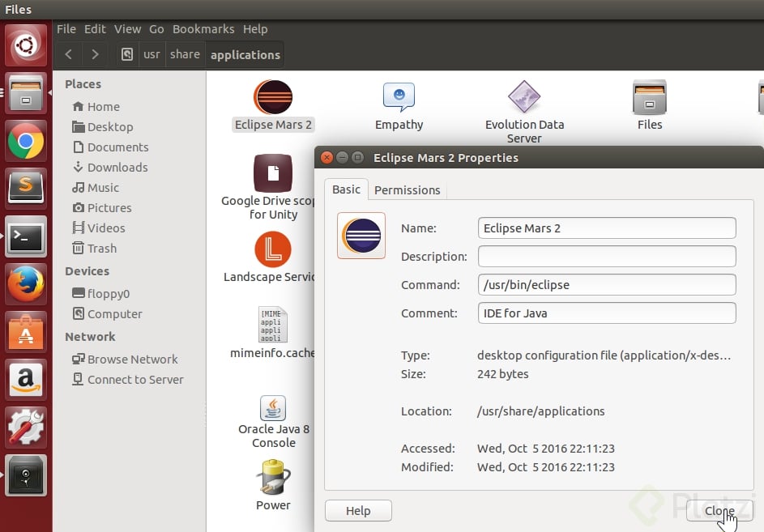
Task: Open Amazon from the launcher
Action: tap(26, 380)
